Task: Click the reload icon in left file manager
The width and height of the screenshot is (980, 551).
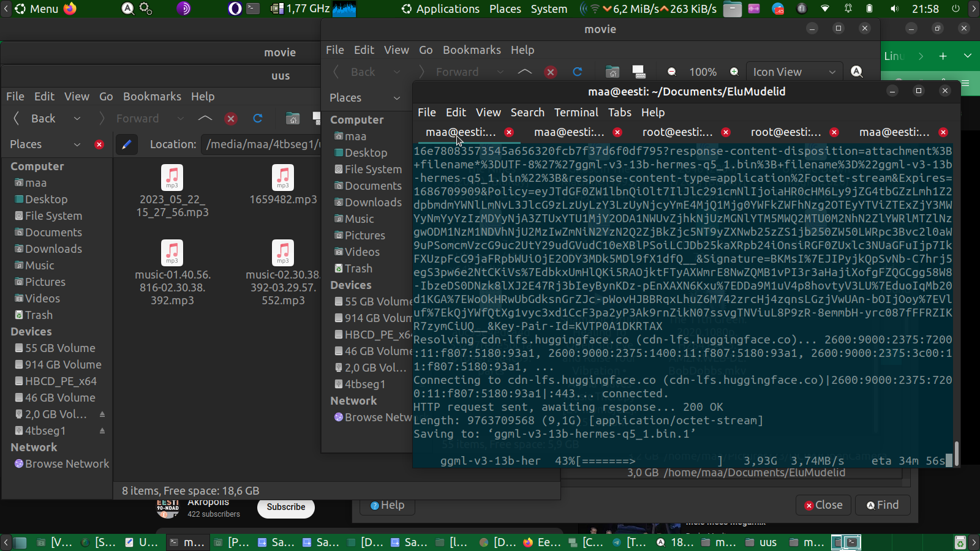Action: 258,119
